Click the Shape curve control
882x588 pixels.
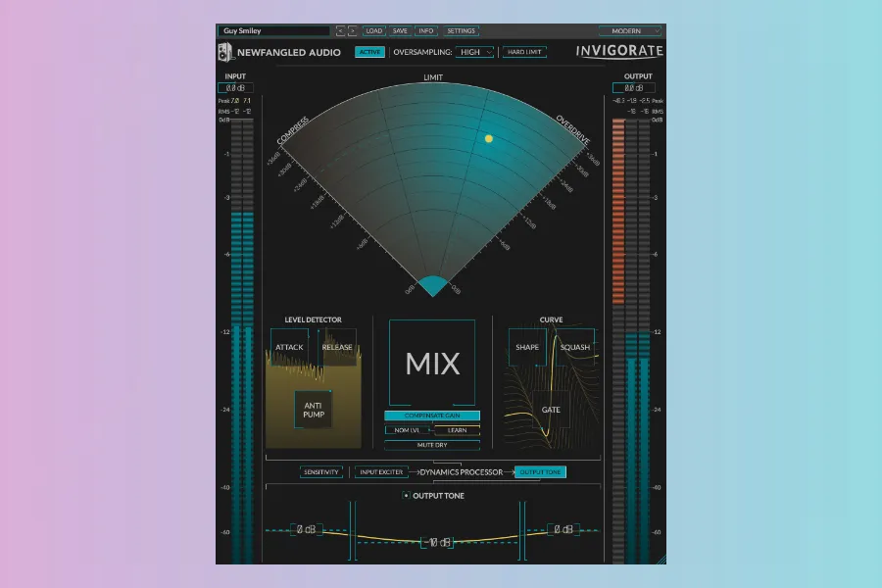point(527,347)
